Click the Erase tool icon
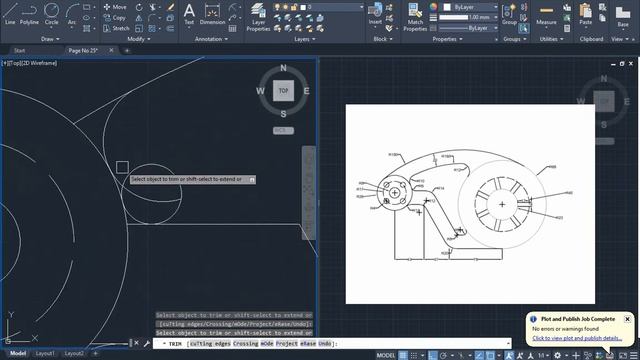 171,7
